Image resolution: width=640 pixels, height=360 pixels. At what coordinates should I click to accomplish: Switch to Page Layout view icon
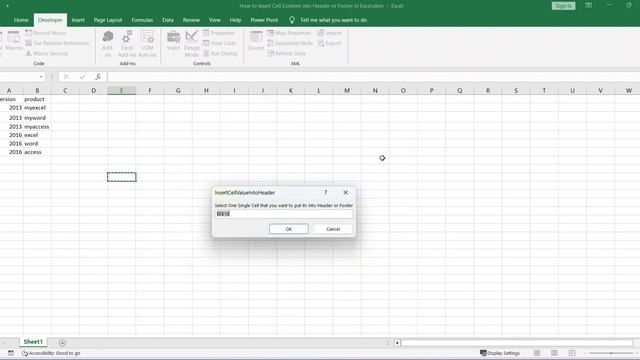tap(554, 353)
